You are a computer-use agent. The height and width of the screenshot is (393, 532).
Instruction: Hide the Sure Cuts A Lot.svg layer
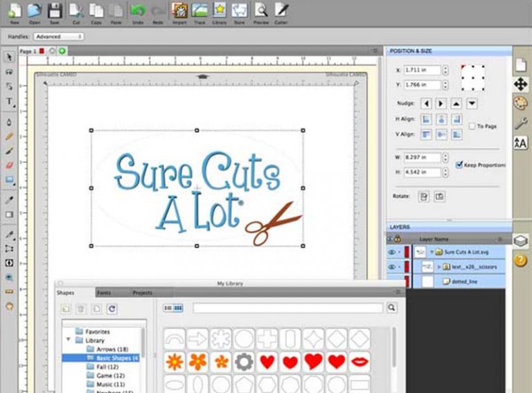pyautogui.click(x=393, y=253)
